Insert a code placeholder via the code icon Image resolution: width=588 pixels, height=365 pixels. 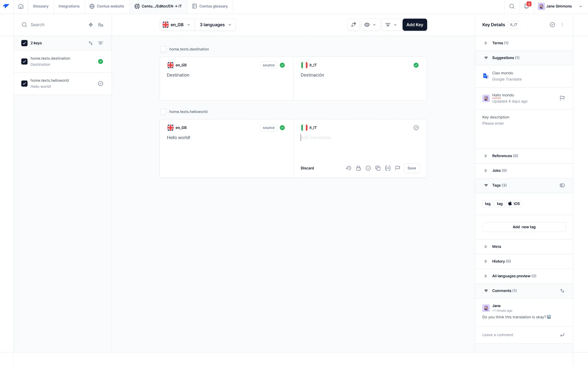click(x=388, y=168)
